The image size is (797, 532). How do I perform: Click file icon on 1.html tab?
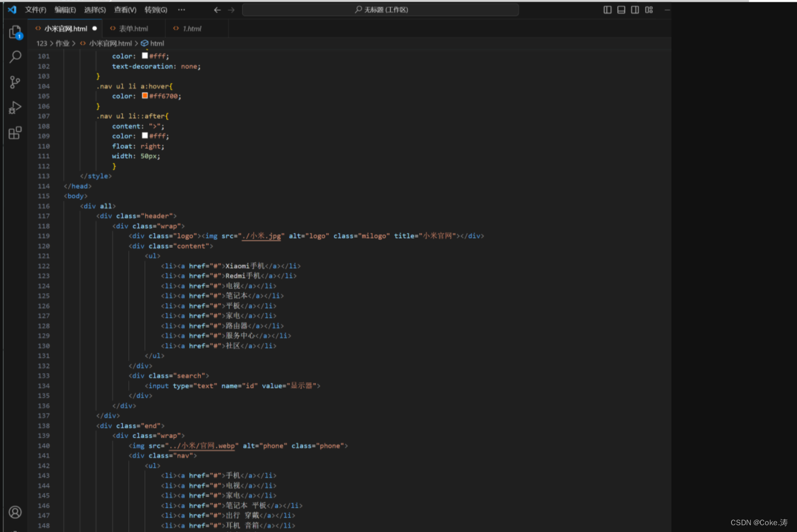click(x=176, y=28)
